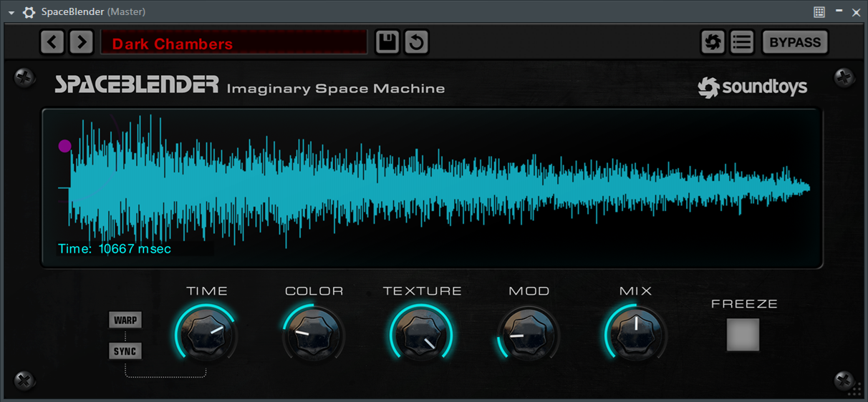Open the plugin window dropdown arrow in the title bar
868x402 pixels.
(x=11, y=12)
